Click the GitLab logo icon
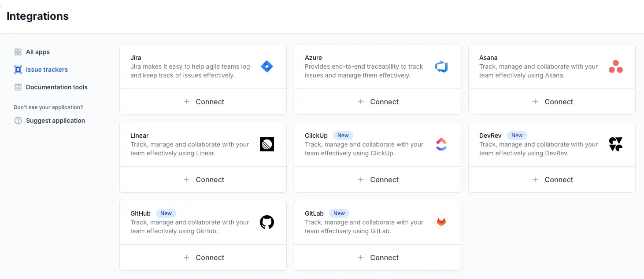644x279 pixels. coord(441,222)
